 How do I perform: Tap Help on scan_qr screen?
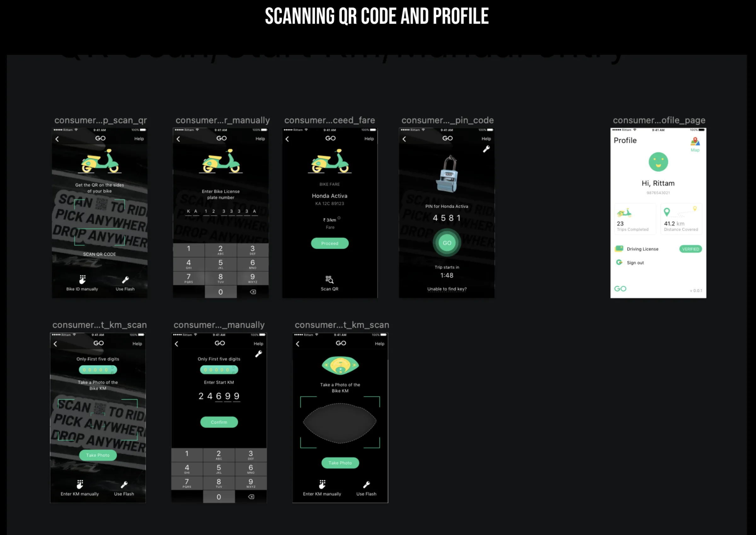[x=139, y=139]
